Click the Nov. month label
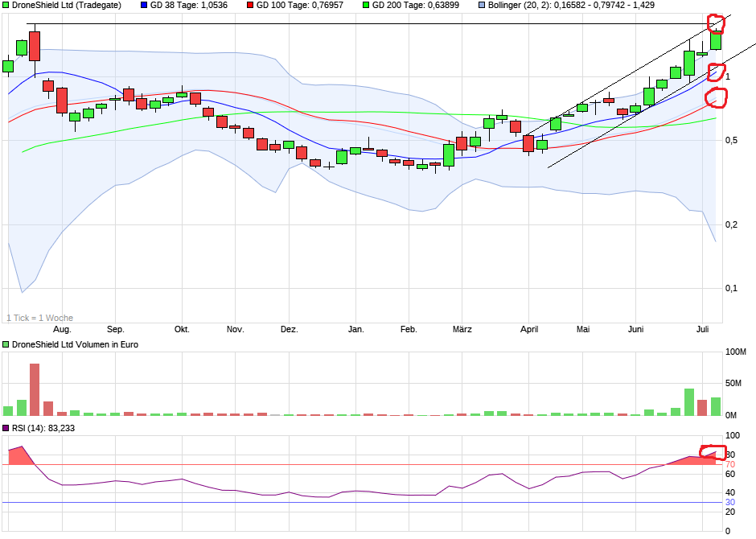The width and height of the screenshot is (756, 539). [x=236, y=329]
